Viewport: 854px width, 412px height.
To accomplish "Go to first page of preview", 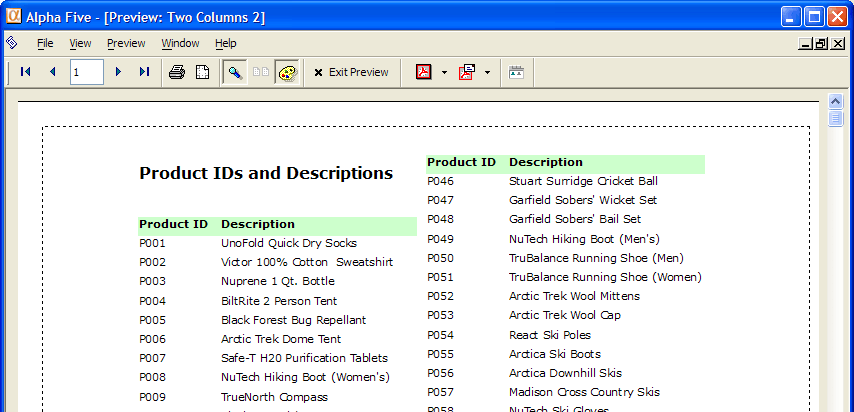I will pos(25,72).
